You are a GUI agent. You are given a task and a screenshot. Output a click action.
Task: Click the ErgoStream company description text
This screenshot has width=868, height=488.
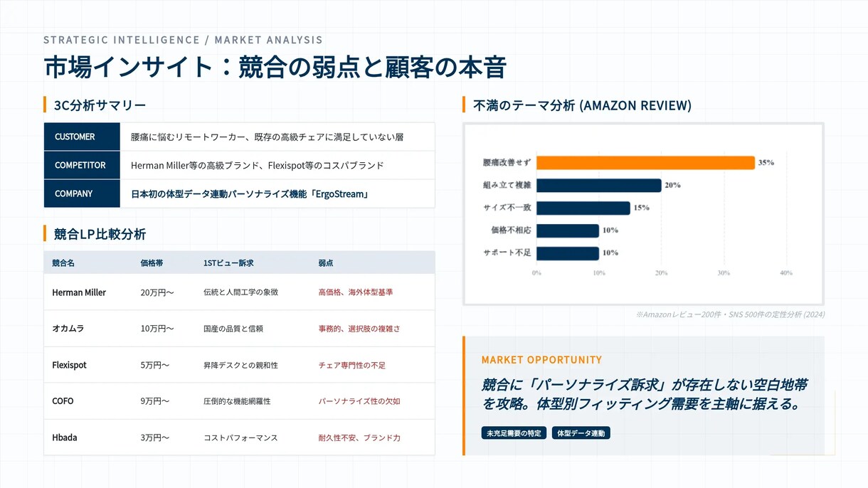tap(250, 193)
